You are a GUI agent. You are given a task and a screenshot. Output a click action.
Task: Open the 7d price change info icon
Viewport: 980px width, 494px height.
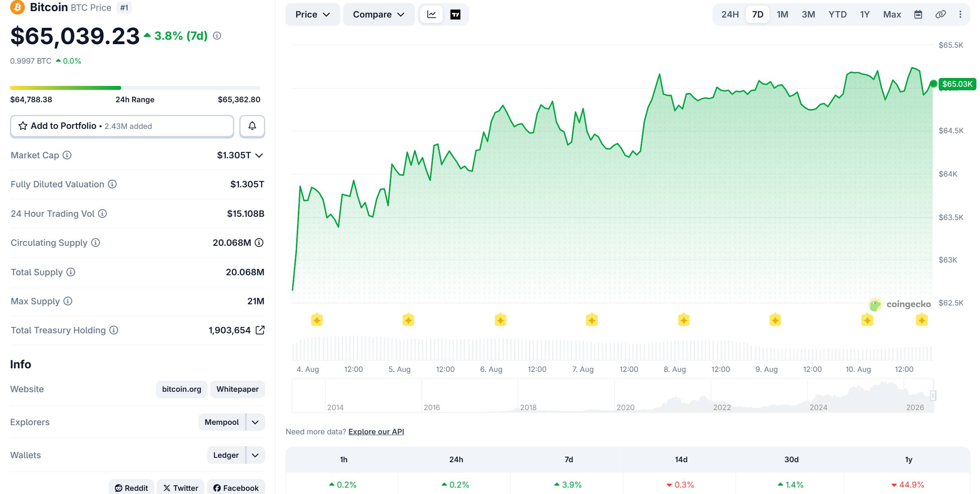(x=217, y=36)
